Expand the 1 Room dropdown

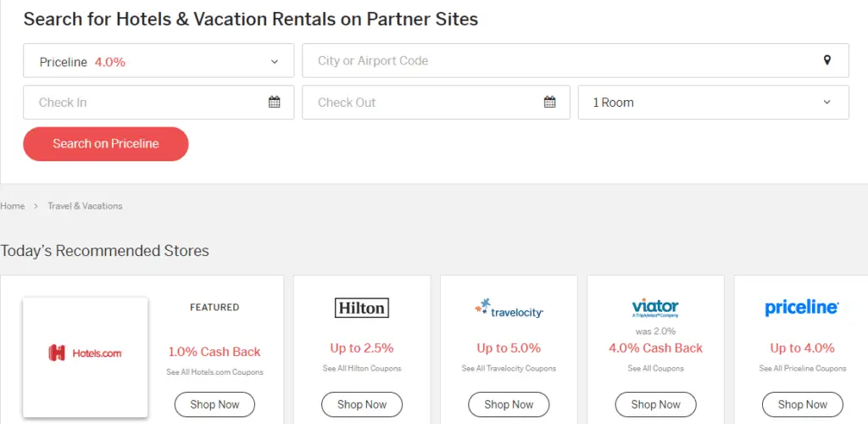pyautogui.click(x=713, y=103)
